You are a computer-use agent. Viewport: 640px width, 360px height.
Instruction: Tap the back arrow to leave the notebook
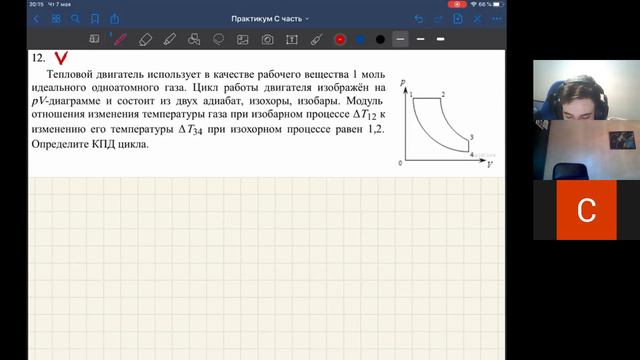tap(36, 19)
